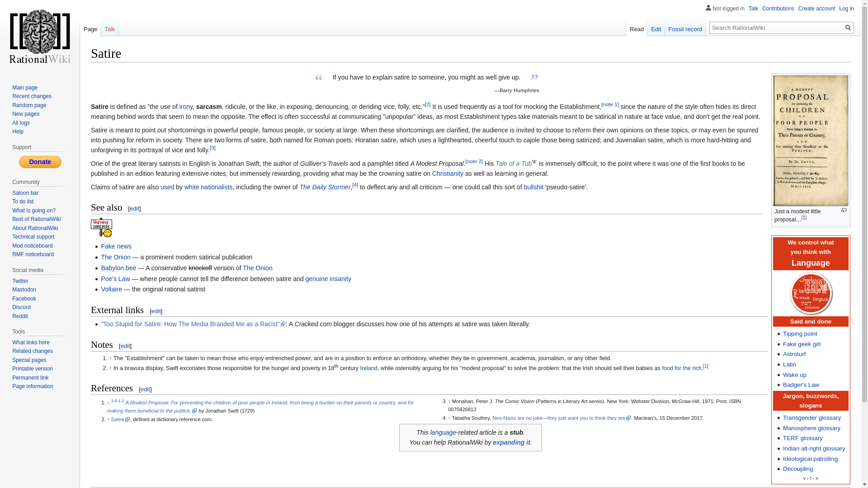Open the Reddit link

[20, 316]
